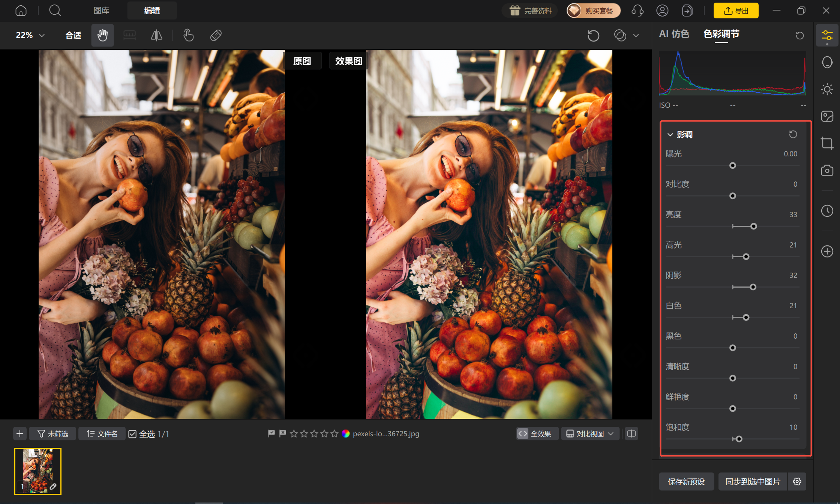
Task: Set rating to third star
Action: coord(314,434)
